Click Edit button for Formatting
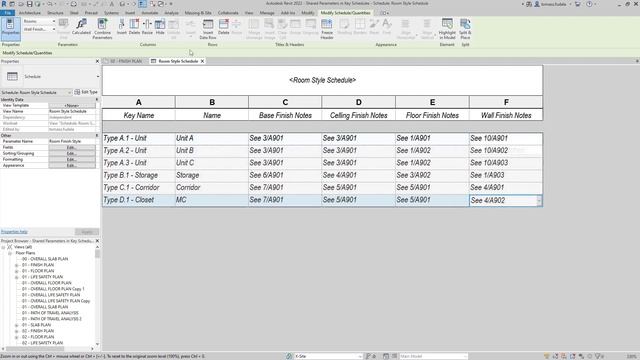The image size is (640, 360). coord(72,160)
